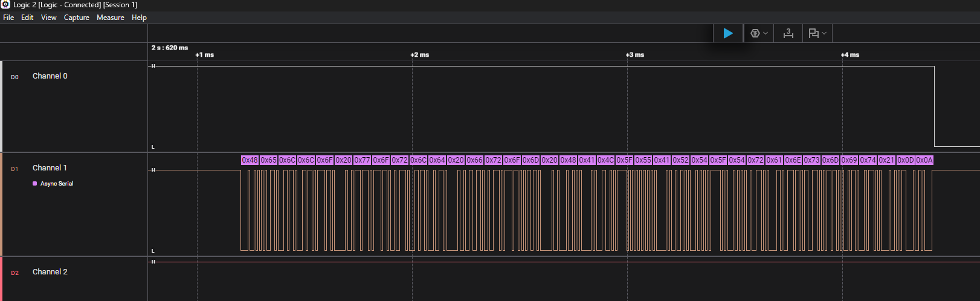This screenshot has height=301, width=980.
Task: Click the Async Serial analyzer label
Action: 57,184
